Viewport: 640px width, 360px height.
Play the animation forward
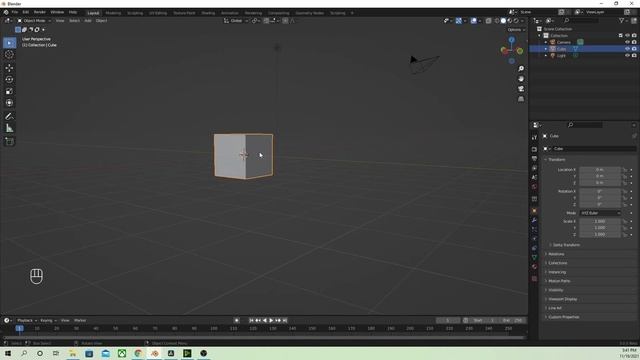click(271, 320)
